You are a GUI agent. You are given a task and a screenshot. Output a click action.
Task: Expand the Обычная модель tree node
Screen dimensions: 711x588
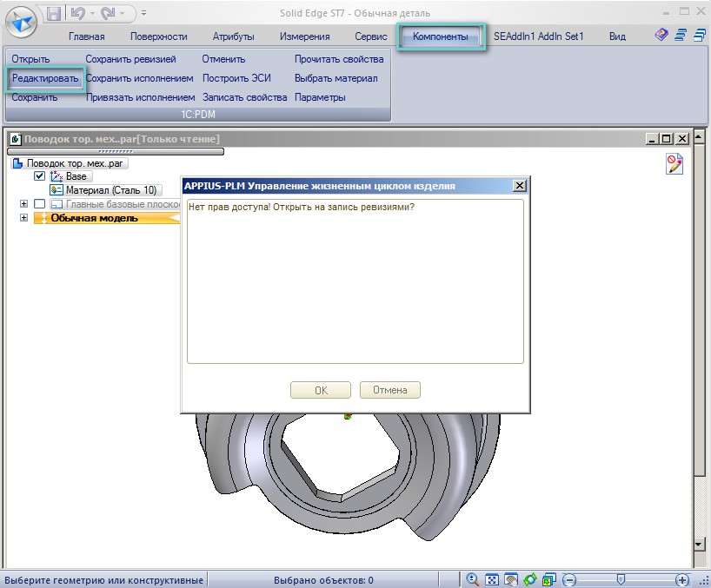point(23,218)
